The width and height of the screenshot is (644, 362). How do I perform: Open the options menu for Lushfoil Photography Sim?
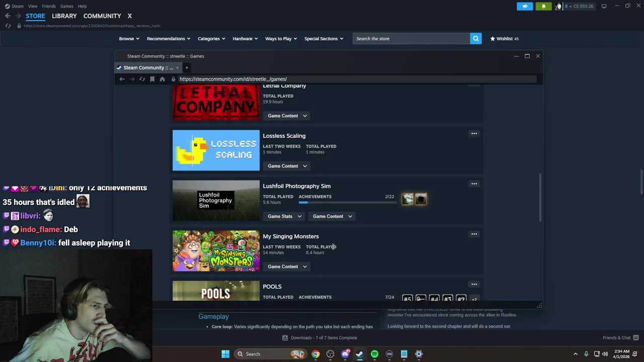tap(474, 184)
